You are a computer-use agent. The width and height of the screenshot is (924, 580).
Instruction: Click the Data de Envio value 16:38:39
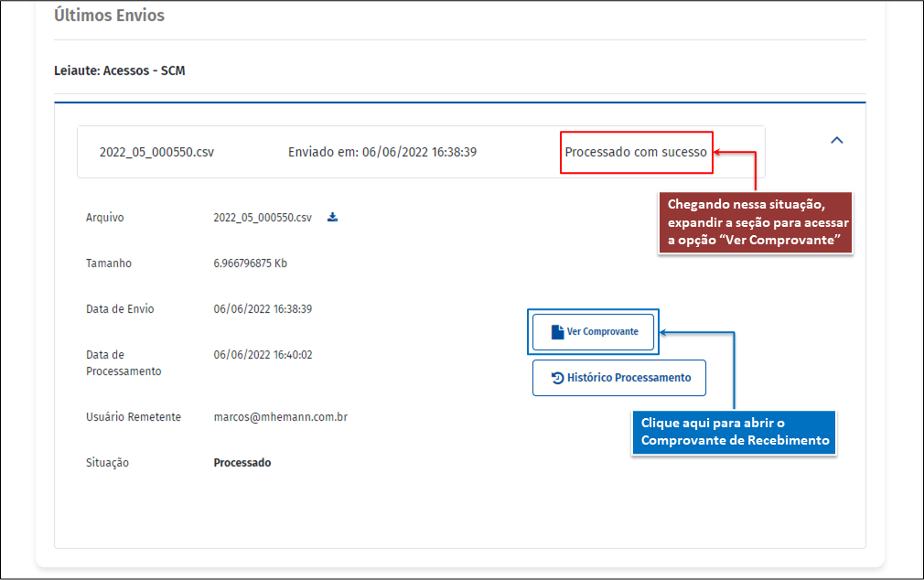click(x=263, y=309)
